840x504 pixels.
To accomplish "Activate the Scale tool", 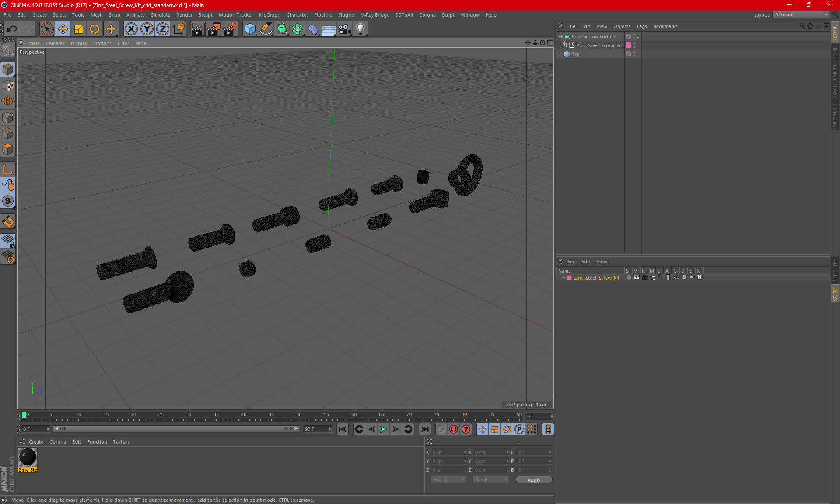I will [79, 29].
